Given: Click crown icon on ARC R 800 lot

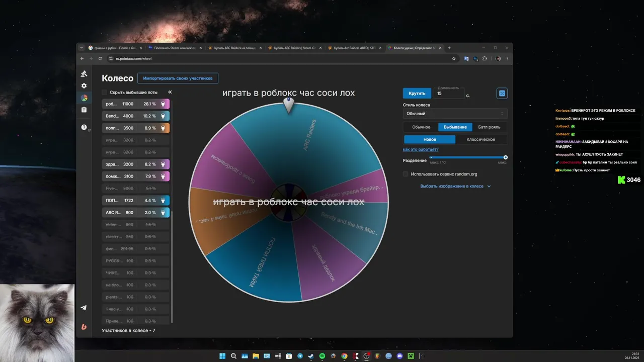Looking at the screenshot, I should click(163, 213).
